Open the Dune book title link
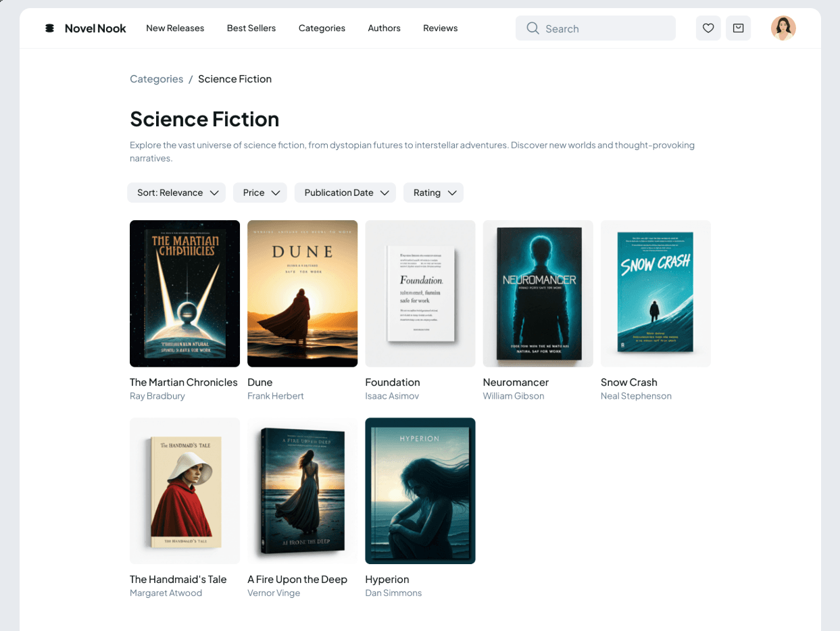 click(x=260, y=382)
